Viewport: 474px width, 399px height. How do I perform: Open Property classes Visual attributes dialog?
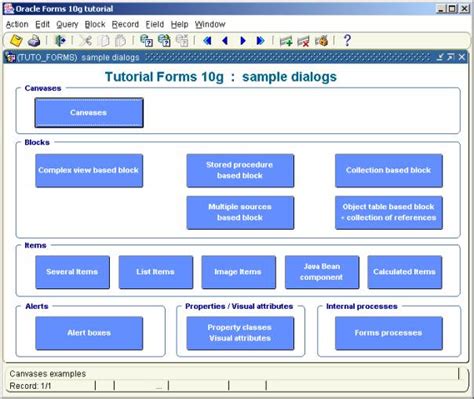pos(240,333)
